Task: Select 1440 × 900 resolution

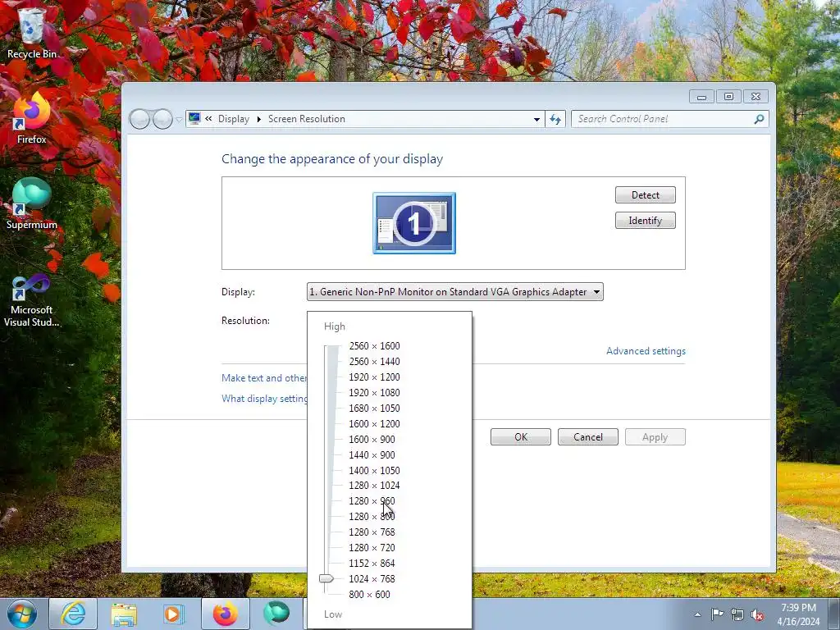Action: (372, 454)
